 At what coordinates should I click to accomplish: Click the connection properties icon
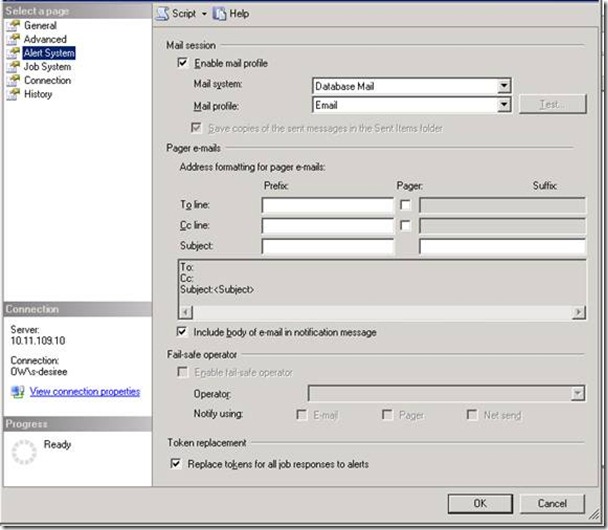pyautogui.click(x=17, y=392)
